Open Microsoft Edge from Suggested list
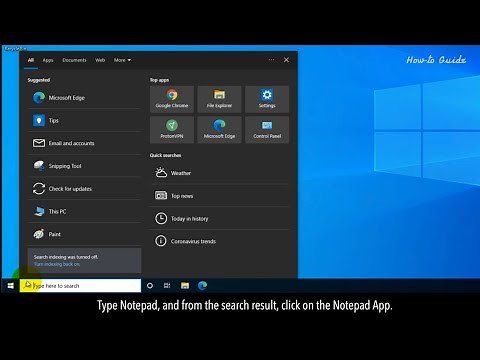Viewport: 480px width, 360px height. pos(84,98)
